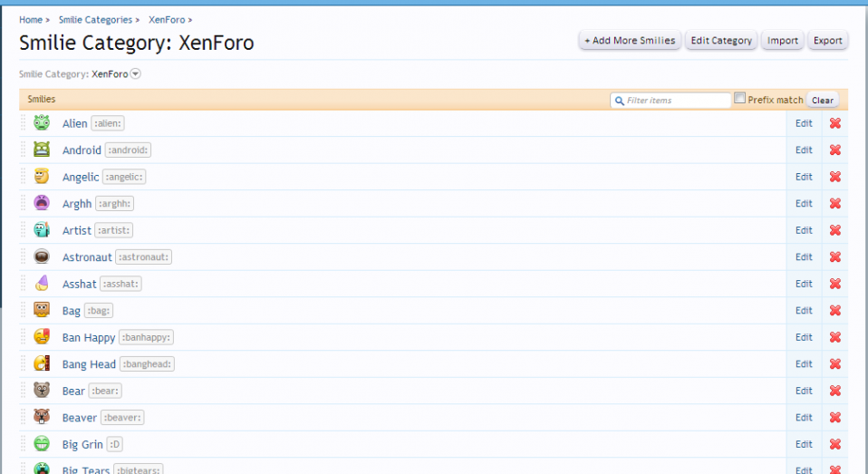Delete the Arghh smilie with red X
Viewport: 868px width, 474px height.
(x=835, y=203)
